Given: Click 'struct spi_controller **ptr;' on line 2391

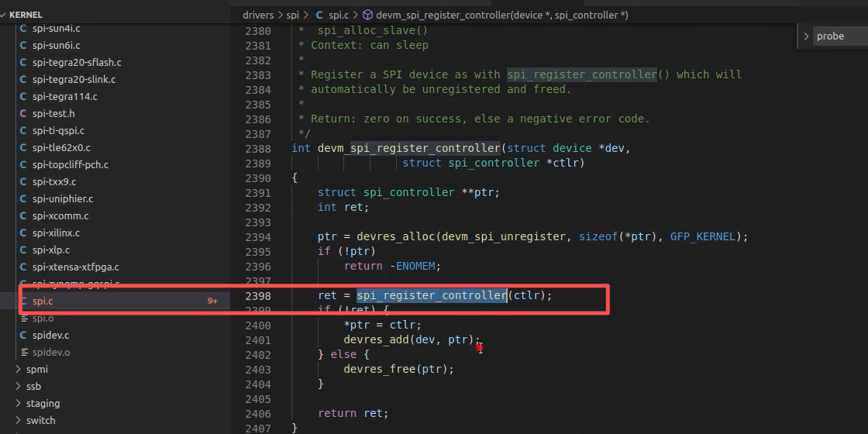Looking at the screenshot, I should (x=408, y=193).
